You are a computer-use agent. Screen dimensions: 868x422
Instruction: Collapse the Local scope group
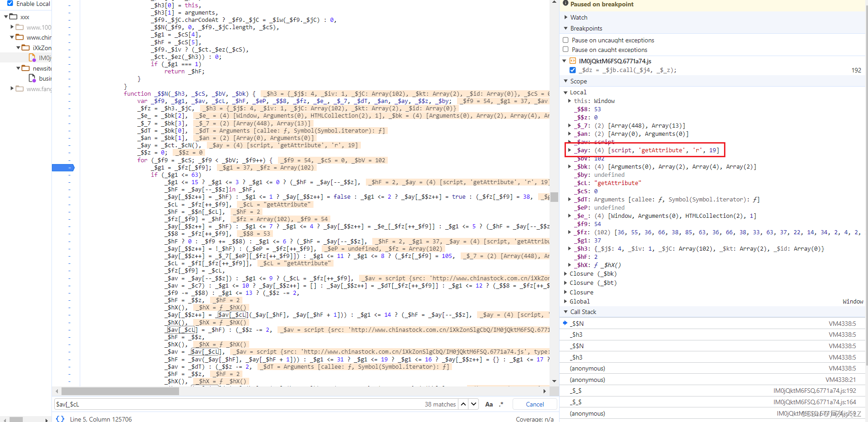(x=566, y=92)
